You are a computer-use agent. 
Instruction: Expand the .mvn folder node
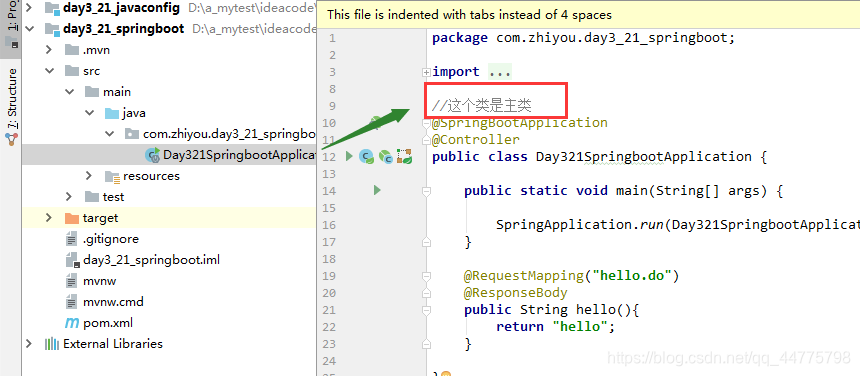pos(49,50)
